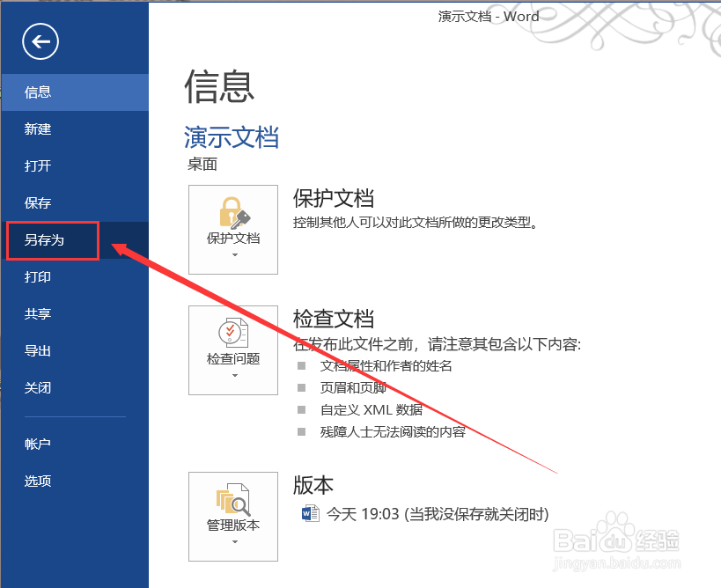Expand the 保护文档 dropdown arrow

235,254
